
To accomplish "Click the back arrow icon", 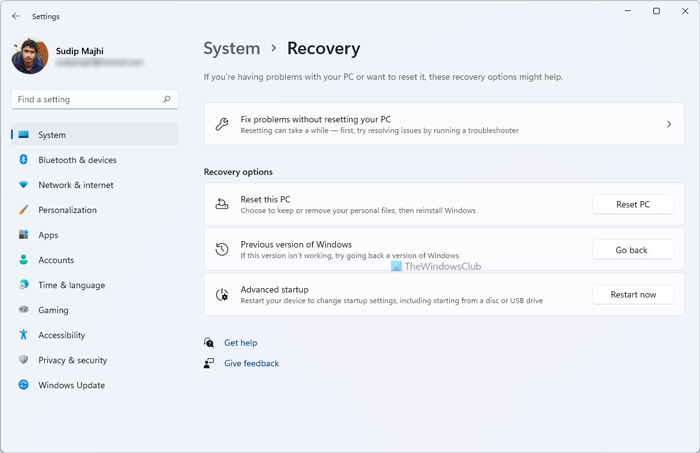I will click(x=15, y=16).
